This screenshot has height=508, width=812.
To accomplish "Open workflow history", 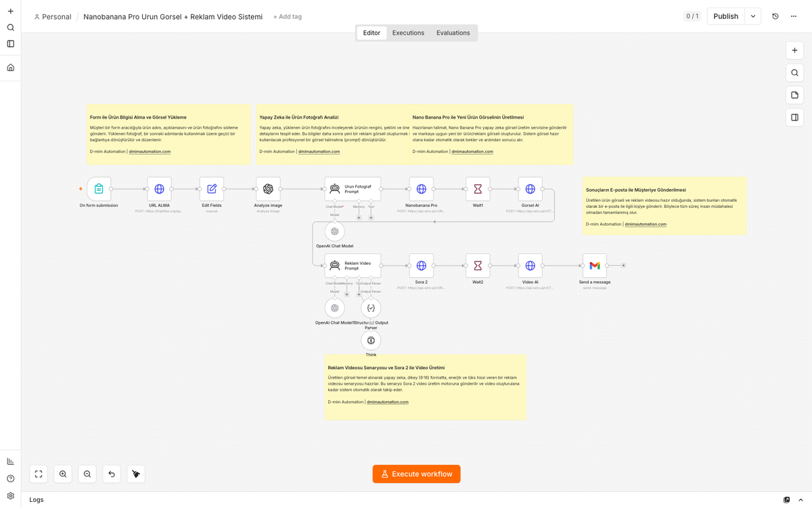I will coord(775,16).
